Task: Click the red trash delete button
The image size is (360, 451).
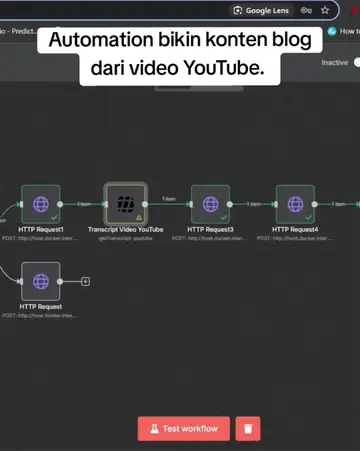Action: click(x=248, y=429)
